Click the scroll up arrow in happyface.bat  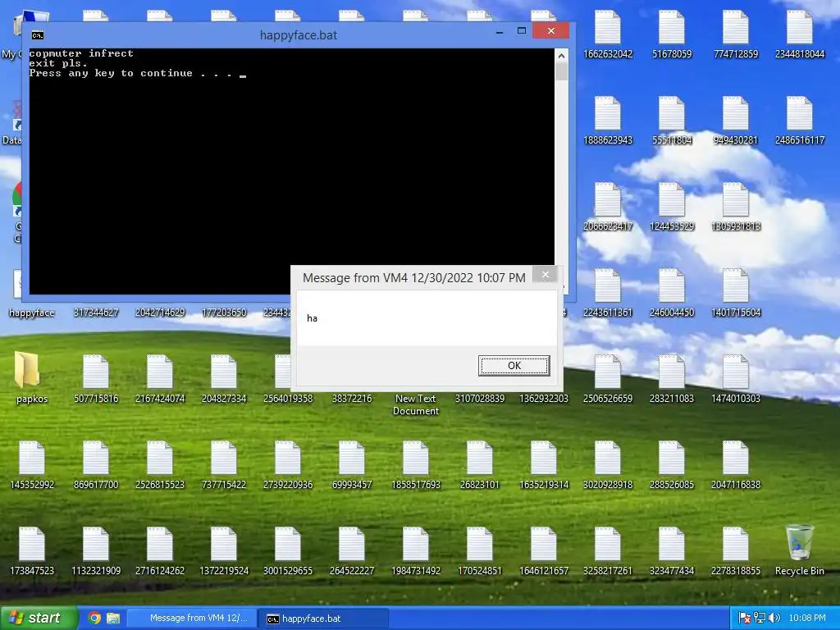tap(561, 55)
